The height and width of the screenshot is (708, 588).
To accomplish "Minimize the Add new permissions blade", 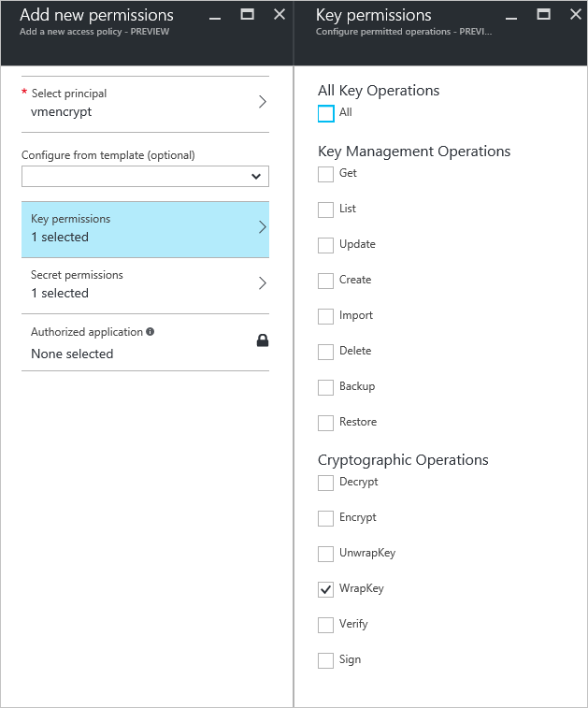I will (214, 16).
